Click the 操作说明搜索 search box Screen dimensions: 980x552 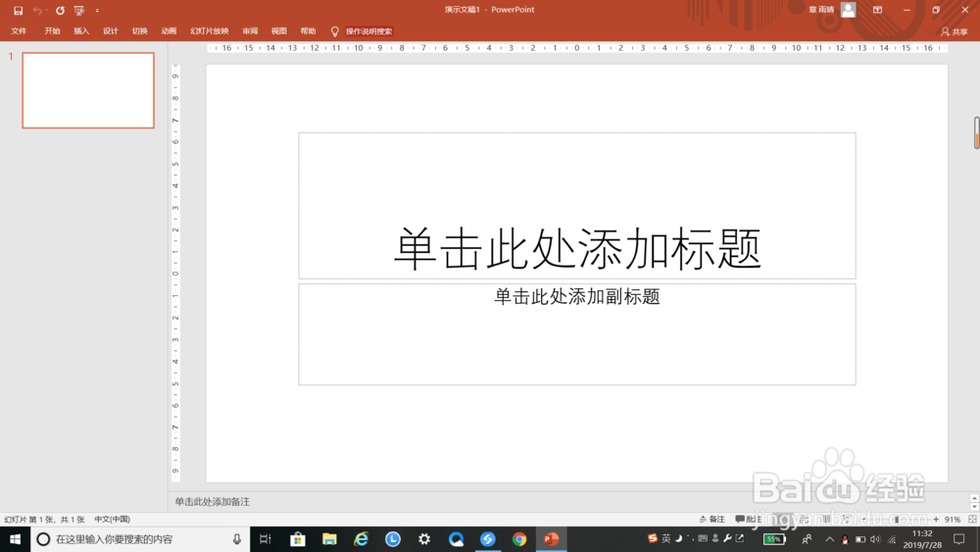click(368, 31)
